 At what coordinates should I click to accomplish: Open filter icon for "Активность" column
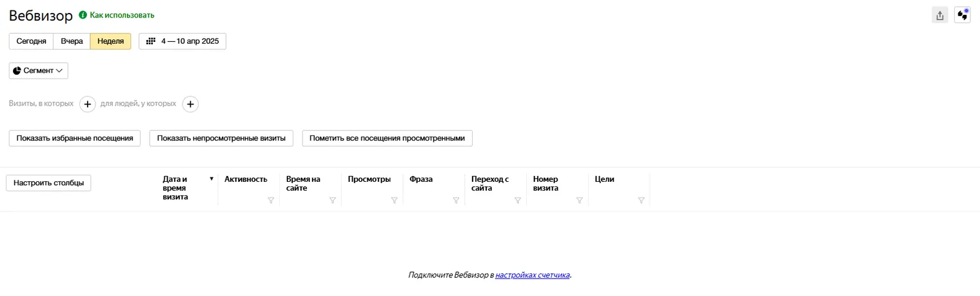click(271, 201)
